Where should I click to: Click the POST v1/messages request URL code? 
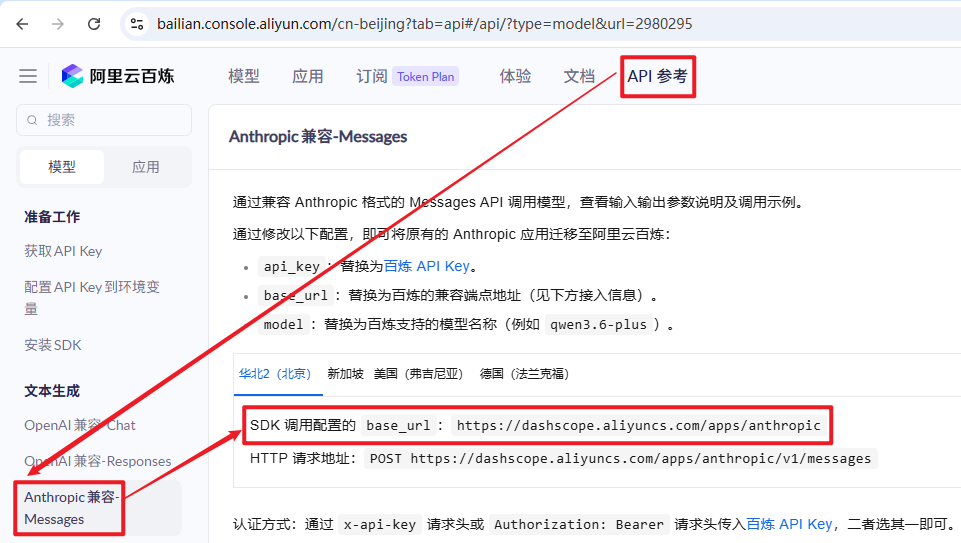click(x=620, y=458)
